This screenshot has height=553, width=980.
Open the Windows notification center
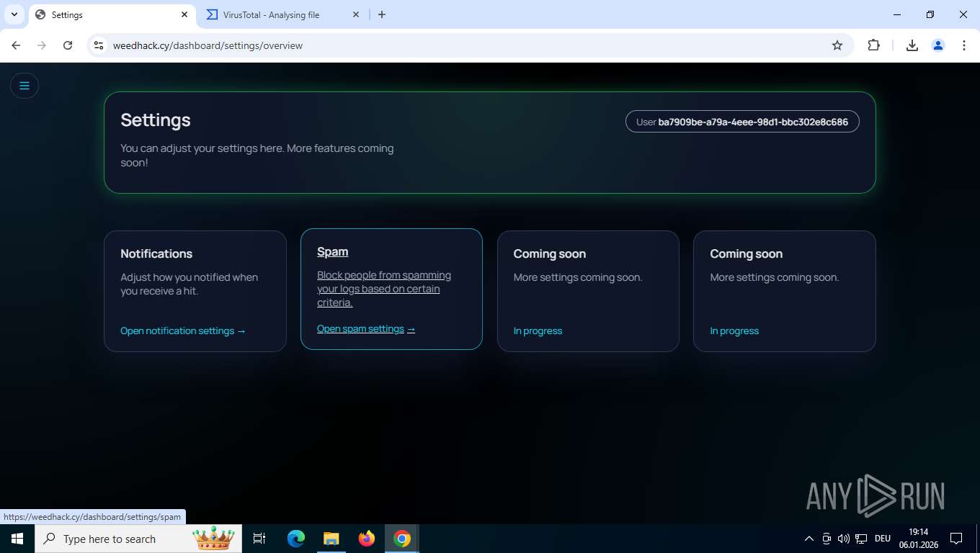(x=956, y=539)
